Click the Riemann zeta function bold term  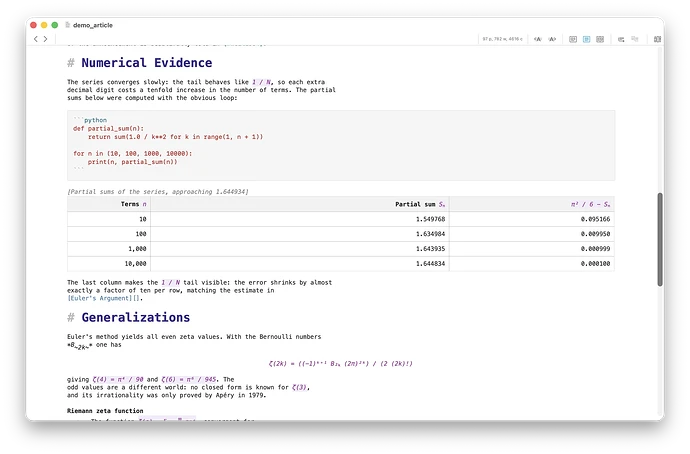pyautogui.click(x=105, y=411)
